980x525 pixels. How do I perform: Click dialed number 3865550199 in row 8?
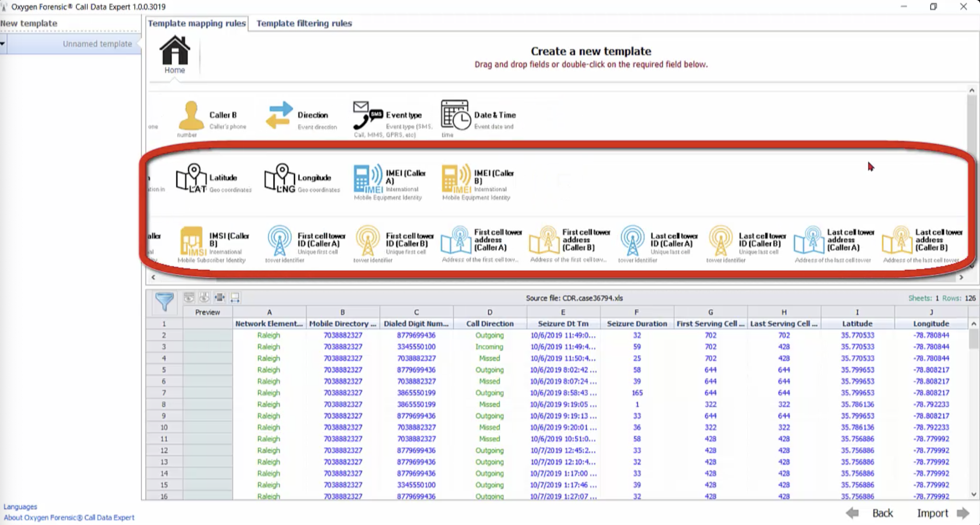[x=416, y=404]
